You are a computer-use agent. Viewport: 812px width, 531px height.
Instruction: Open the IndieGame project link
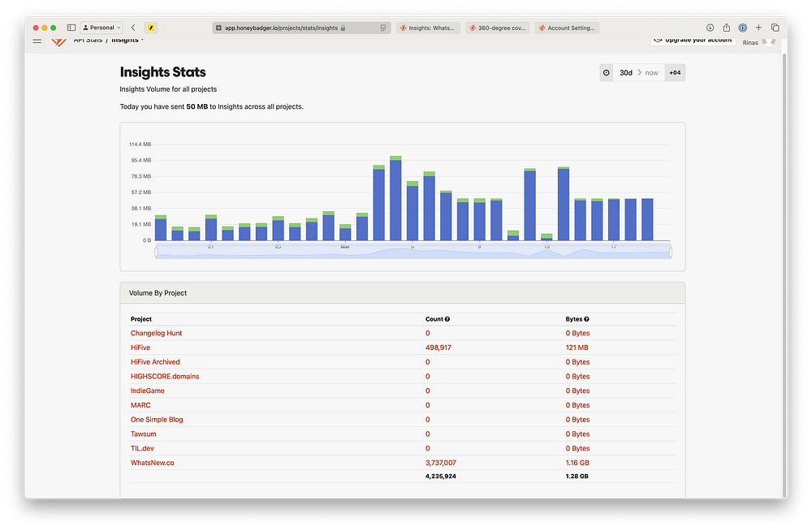coord(148,391)
